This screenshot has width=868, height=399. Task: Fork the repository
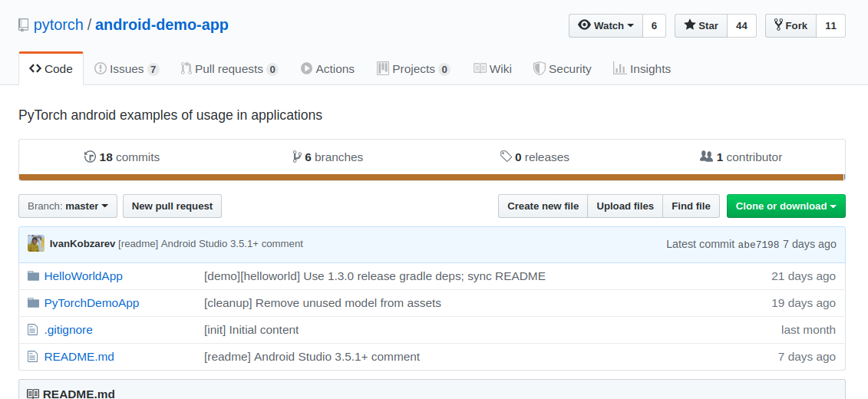[790, 26]
